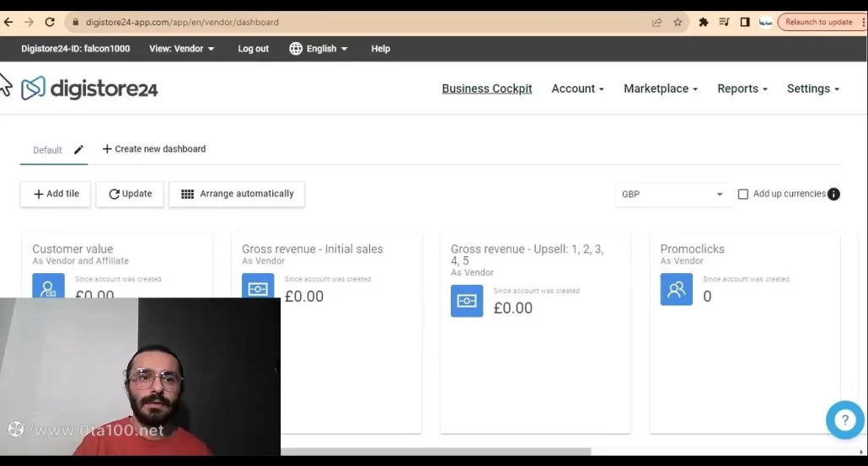This screenshot has width=868, height=466.
Task: Open the Reports menu
Action: [742, 88]
